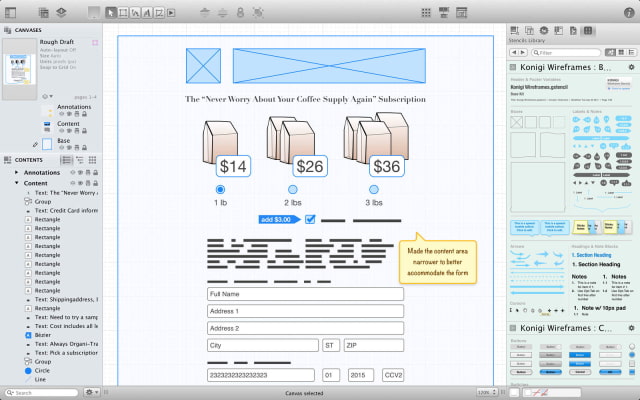Expand Annotations group in Contents
The height and width of the screenshot is (400, 640).
[x=16, y=172]
